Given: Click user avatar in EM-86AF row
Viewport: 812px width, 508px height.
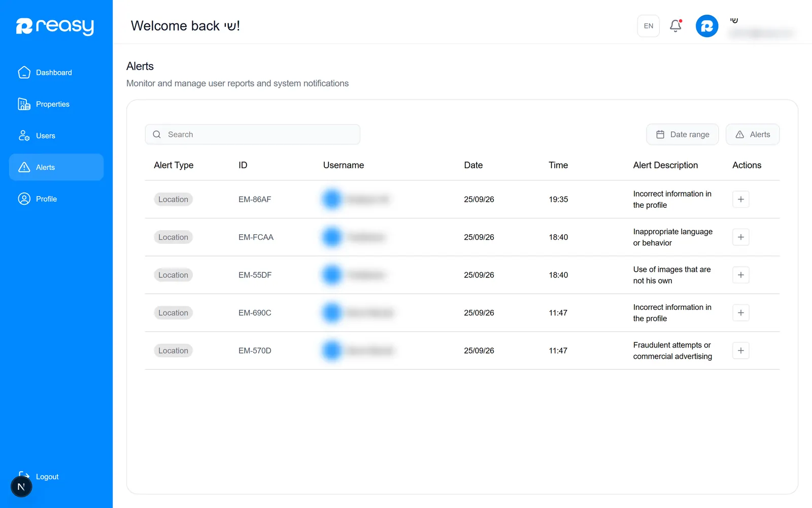Looking at the screenshot, I should (x=332, y=199).
